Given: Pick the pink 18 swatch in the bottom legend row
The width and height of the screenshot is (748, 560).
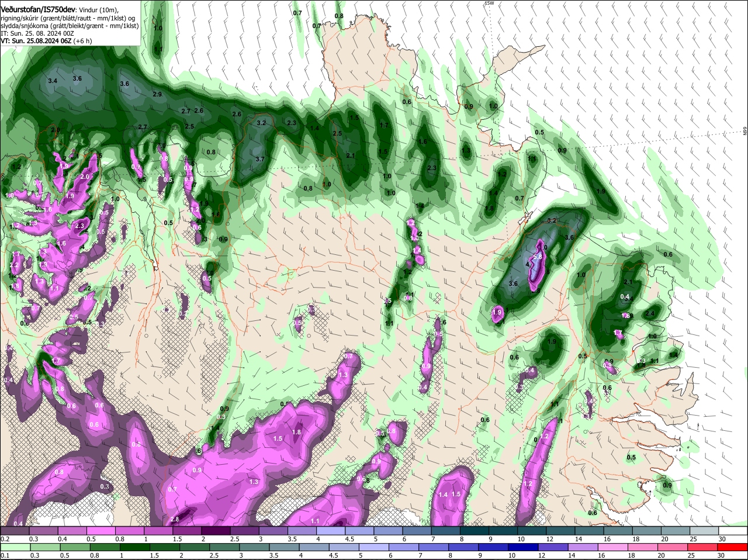Looking at the screenshot, I should 643,547.
